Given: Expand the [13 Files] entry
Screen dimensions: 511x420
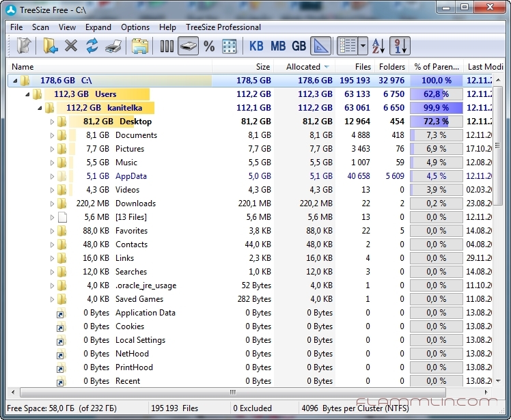Looking at the screenshot, I should (x=52, y=217).
